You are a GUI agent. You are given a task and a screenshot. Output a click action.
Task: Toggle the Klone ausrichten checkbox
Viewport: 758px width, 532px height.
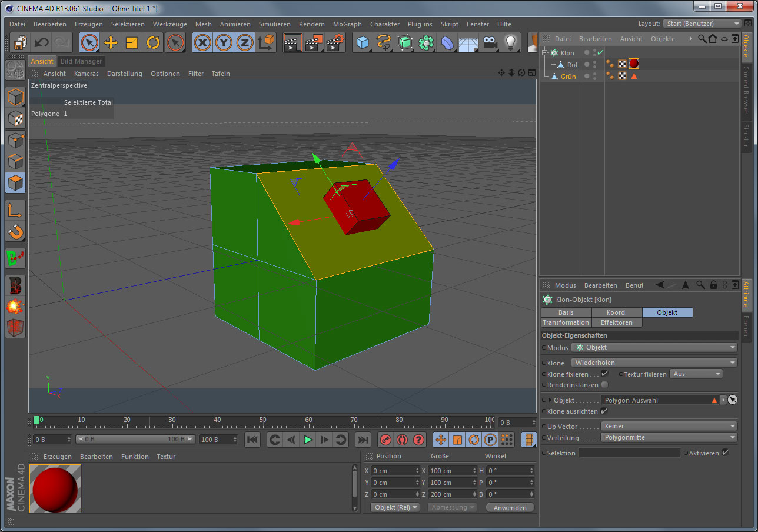603,411
